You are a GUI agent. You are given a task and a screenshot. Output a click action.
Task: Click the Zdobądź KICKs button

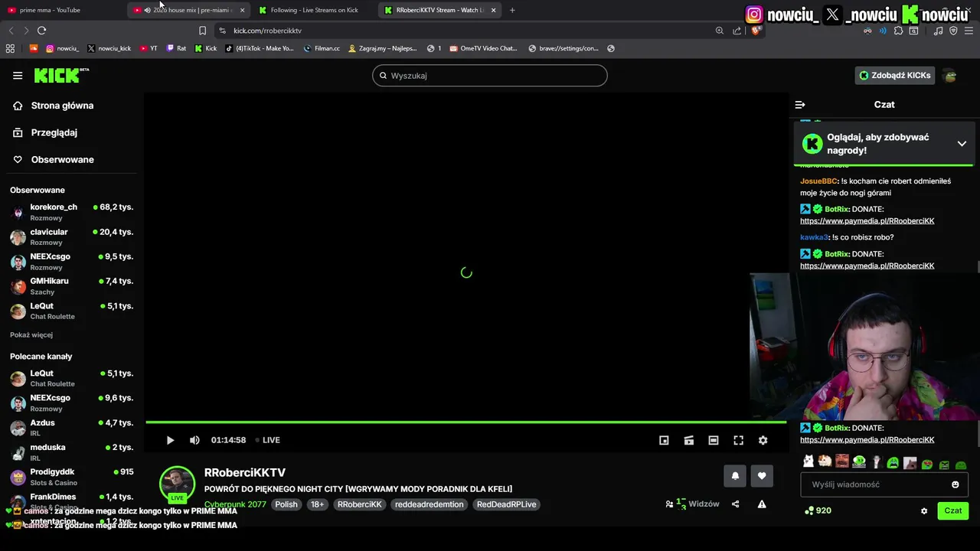point(895,76)
